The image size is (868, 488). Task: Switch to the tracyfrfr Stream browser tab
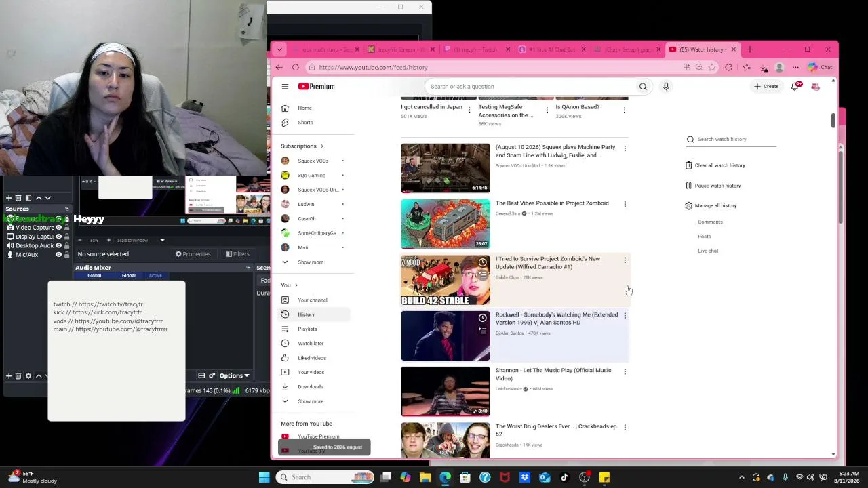tap(400, 49)
